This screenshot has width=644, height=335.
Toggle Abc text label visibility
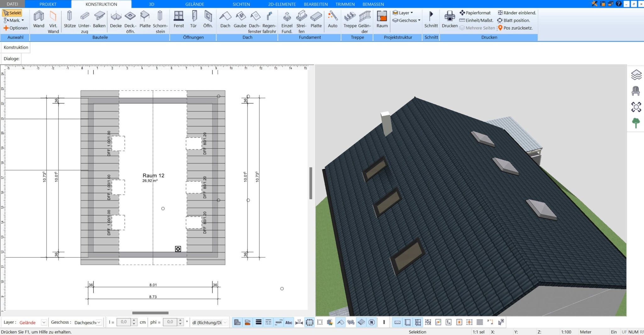289,322
